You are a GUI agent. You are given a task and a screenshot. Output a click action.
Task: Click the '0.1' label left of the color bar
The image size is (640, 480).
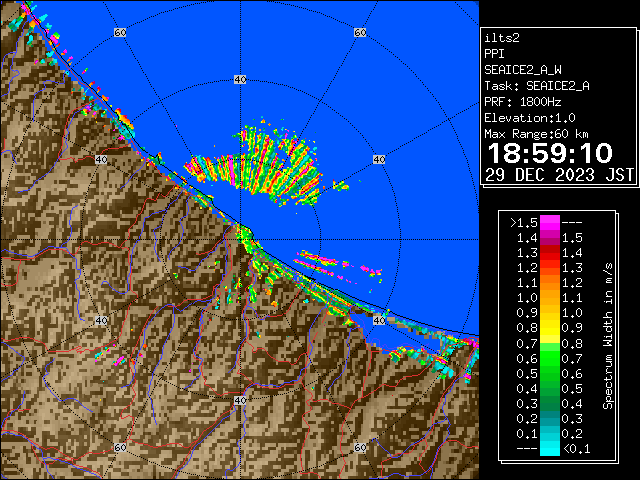pos(527,433)
